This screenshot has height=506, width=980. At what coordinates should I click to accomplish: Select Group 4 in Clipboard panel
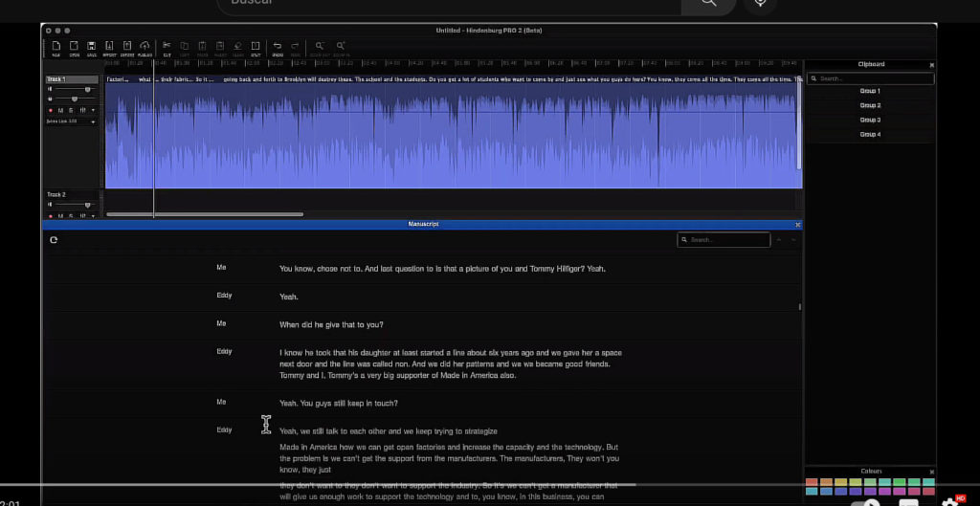(870, 134)
